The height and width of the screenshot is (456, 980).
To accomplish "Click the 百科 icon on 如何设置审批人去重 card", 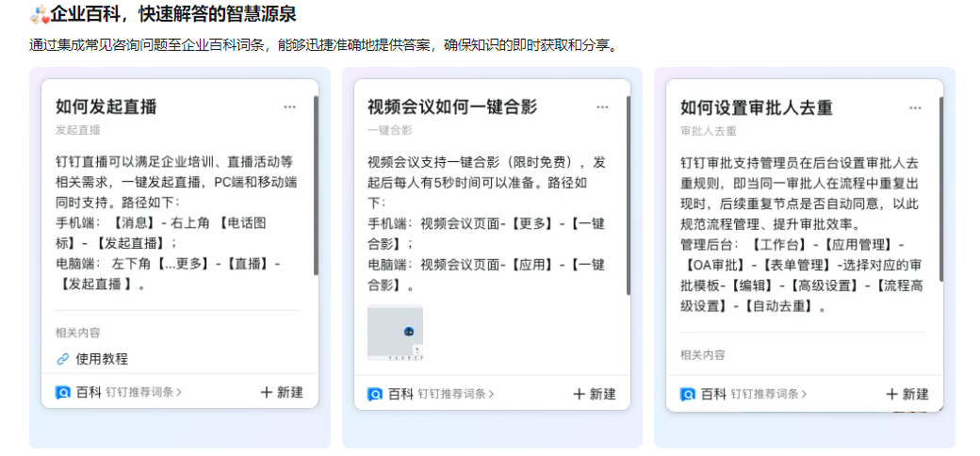I will click(x=688, y=394).
